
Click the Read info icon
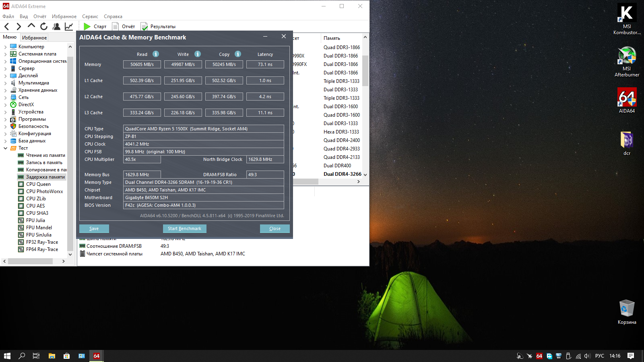[x=156, y=54]
